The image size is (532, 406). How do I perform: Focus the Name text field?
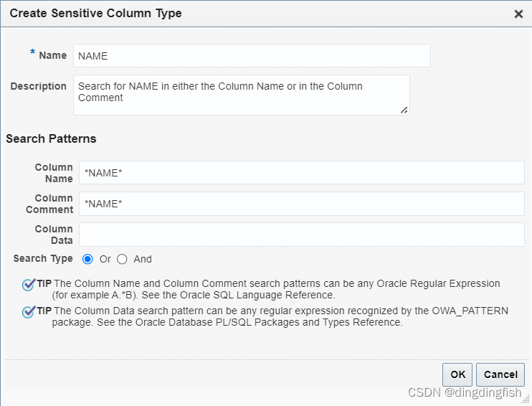[x=252, y=55]
